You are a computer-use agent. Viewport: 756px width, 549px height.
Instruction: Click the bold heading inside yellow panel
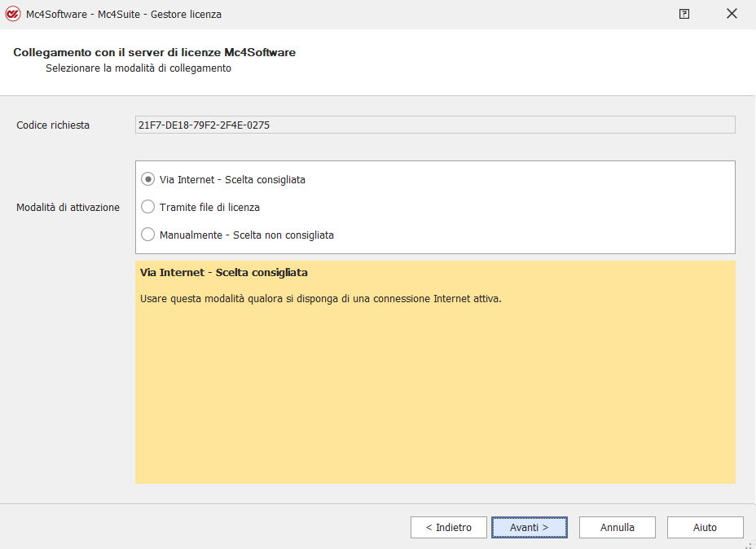tap(223, 272)
